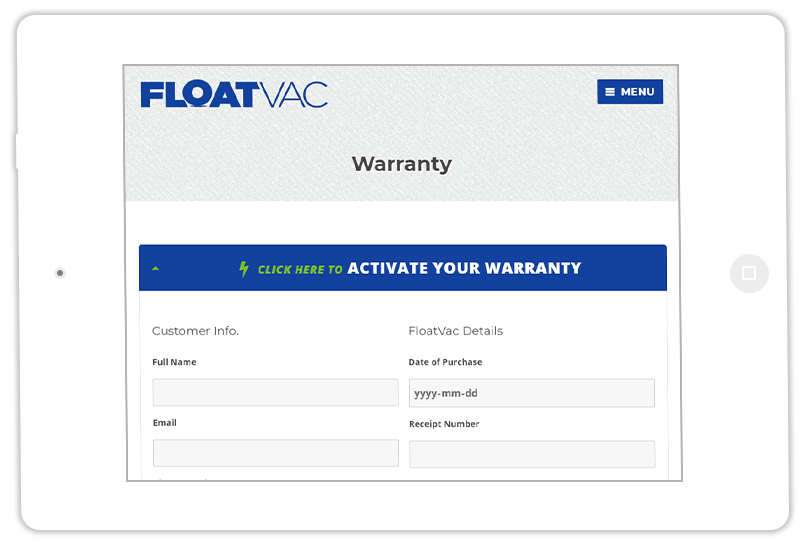This screenshot has width=800, height=543.
Task: Focus the Receipt Number input field
Action: pyautogui.click(x=532, y=454)
